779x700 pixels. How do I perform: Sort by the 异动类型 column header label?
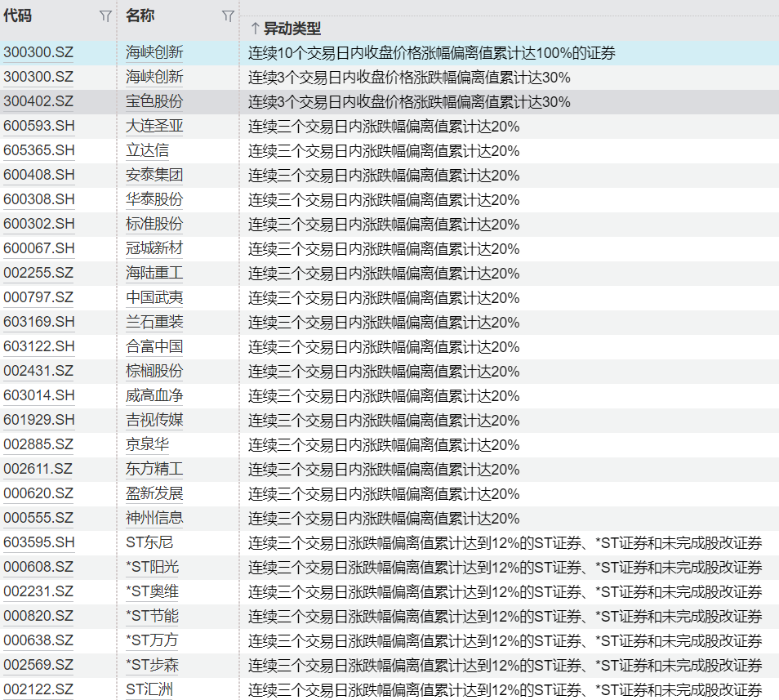pyautogui.click(x=292, y=29)
